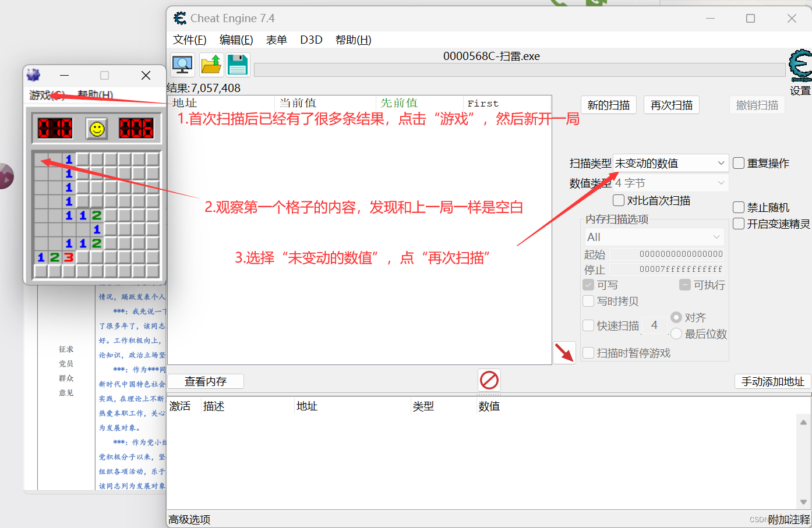
Task: Click the blue 1 tile in bottom-left row
Action: pos(41,257)
